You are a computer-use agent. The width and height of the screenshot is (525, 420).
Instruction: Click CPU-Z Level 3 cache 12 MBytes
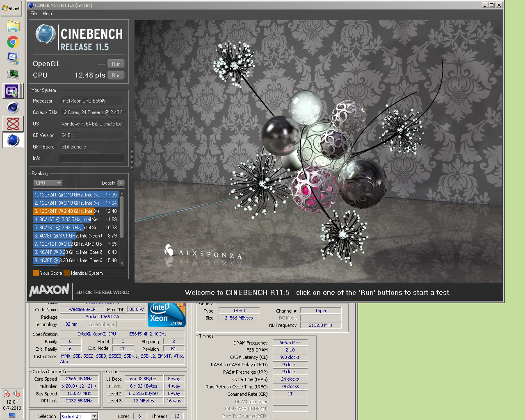coord(144,401)
